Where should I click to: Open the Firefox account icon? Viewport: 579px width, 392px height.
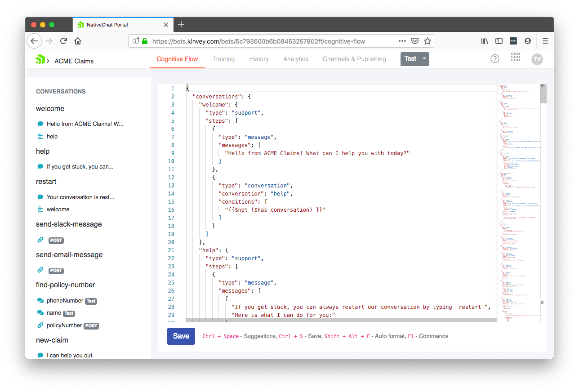point(528,41)
